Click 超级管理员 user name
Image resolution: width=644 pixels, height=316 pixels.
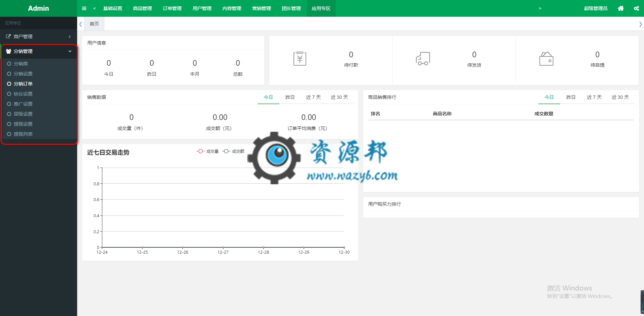coord(596,8)
